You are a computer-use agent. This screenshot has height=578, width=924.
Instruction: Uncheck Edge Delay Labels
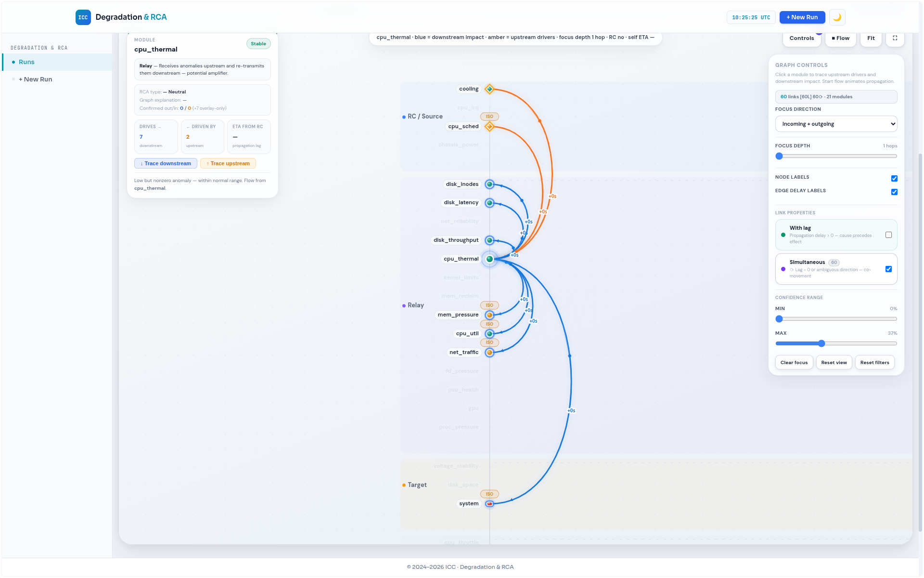[894, 192]
